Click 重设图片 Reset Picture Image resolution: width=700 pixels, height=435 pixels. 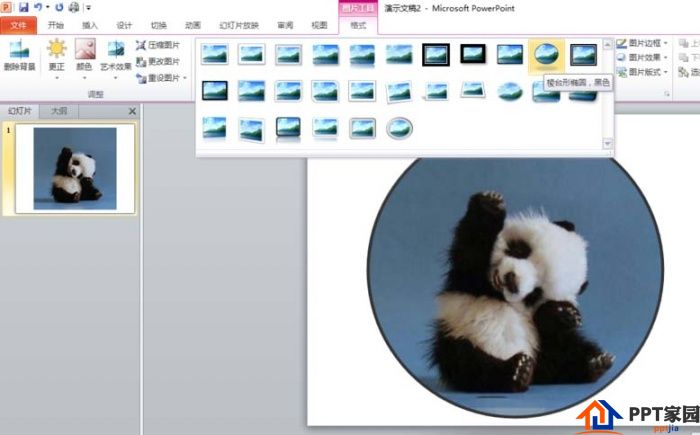(x=157, y=79)
